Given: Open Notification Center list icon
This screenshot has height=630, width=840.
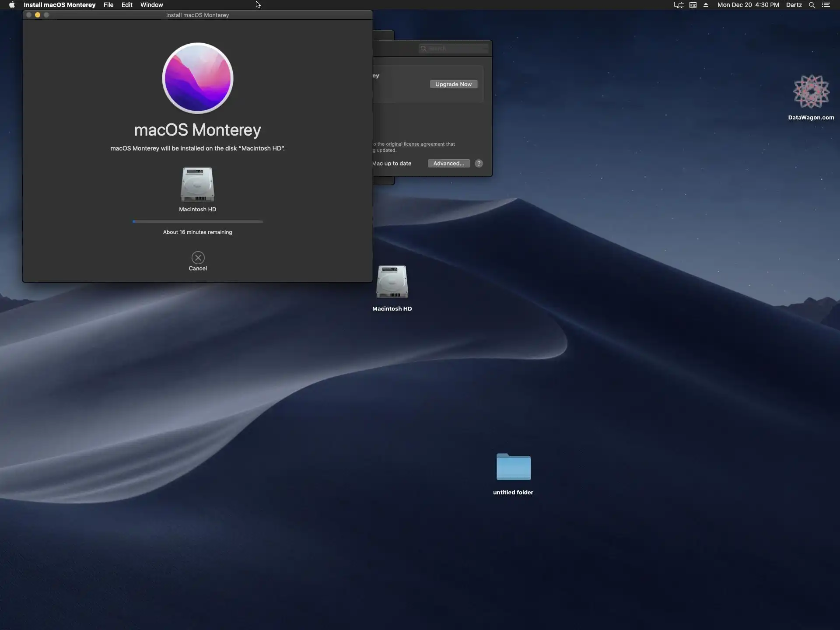Looking at the screenshot, I should point(826,5).
